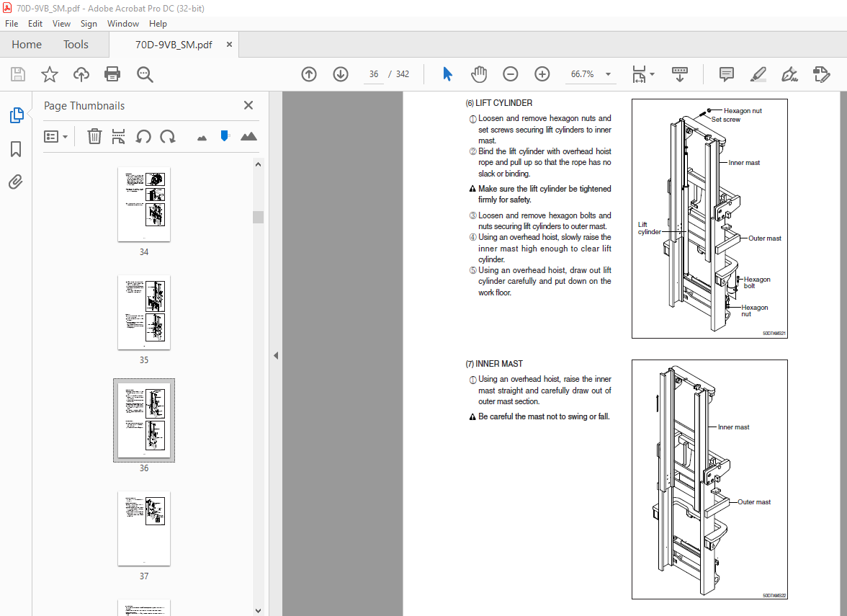Click the thumbnail panel scrollbar handle

pyautogui.click(x=258, y=218)
